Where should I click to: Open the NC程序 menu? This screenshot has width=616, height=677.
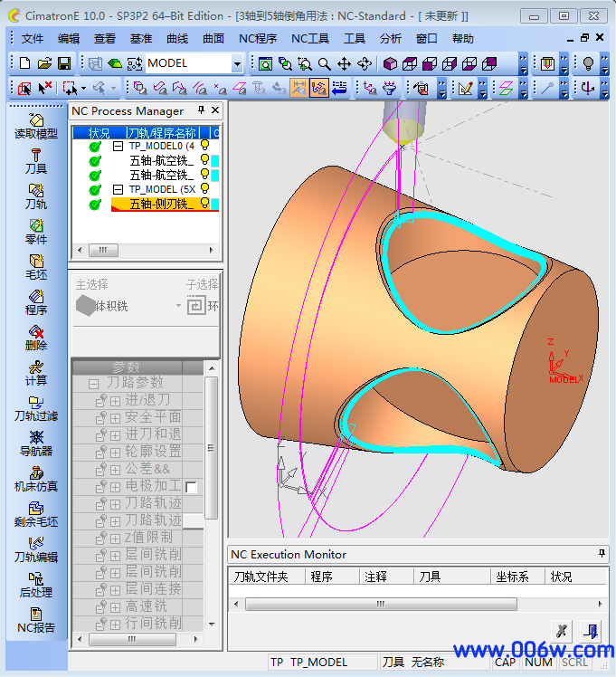258,39
